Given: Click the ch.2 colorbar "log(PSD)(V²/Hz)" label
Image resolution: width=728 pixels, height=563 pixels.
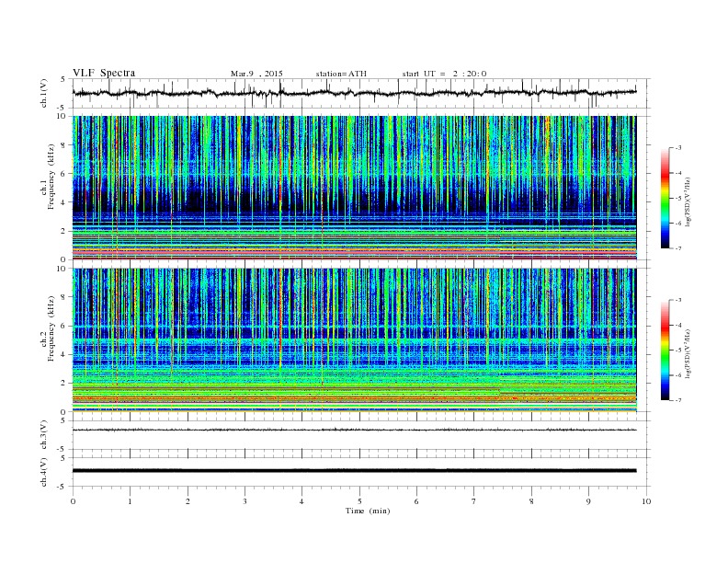Looking at the screenshot, I should (688, 353).
